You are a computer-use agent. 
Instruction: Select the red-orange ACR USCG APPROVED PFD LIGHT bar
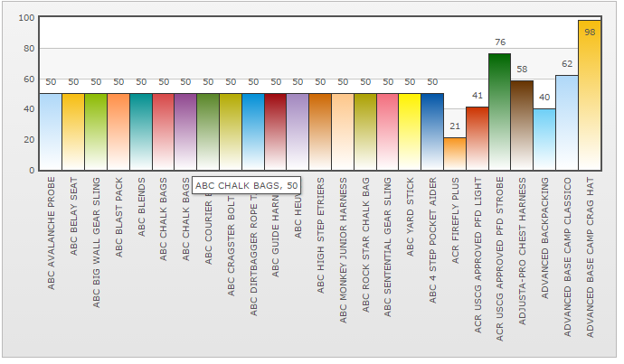click(477, 139)
